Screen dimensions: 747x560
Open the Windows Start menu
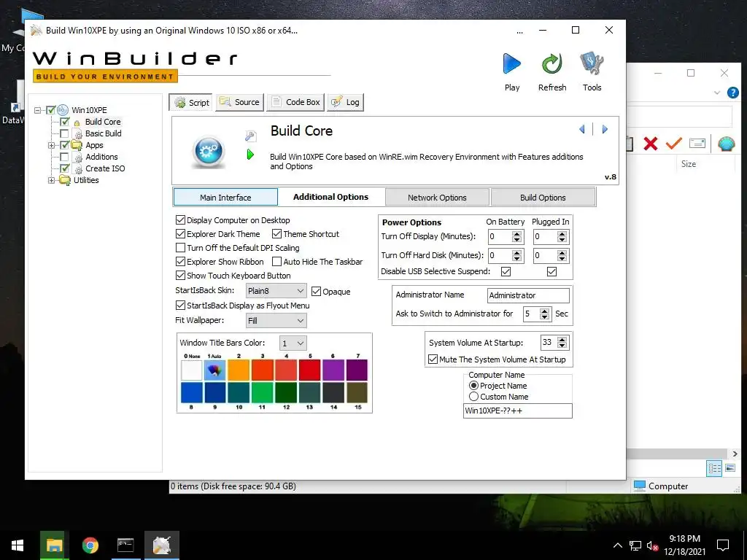coord(18,545)
